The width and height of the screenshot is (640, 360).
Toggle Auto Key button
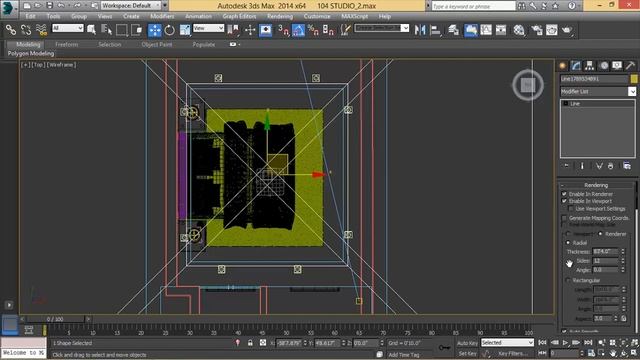pos(467,343)
